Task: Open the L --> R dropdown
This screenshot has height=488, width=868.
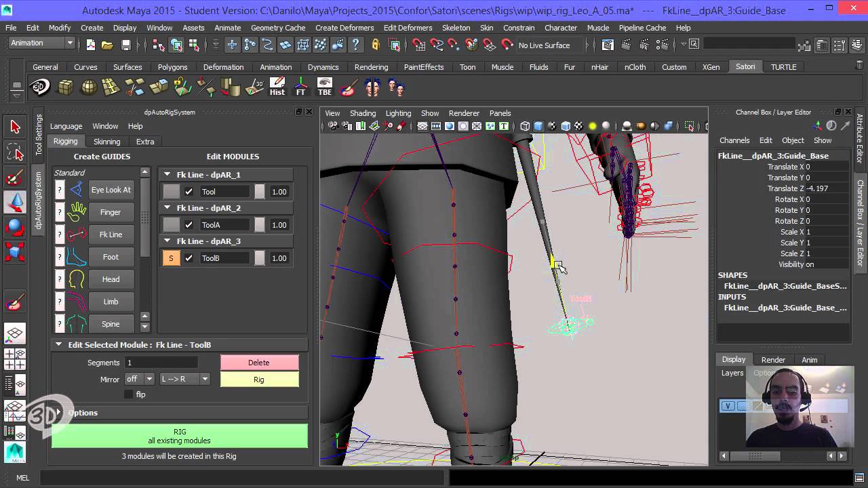Action: tap(184, 379)
